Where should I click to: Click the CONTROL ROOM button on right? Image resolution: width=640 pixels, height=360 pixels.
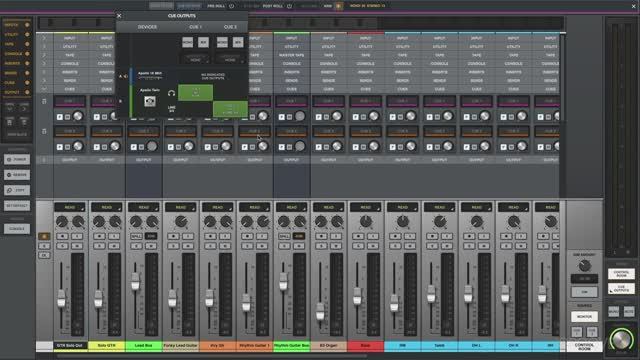(x=621, y=273)
